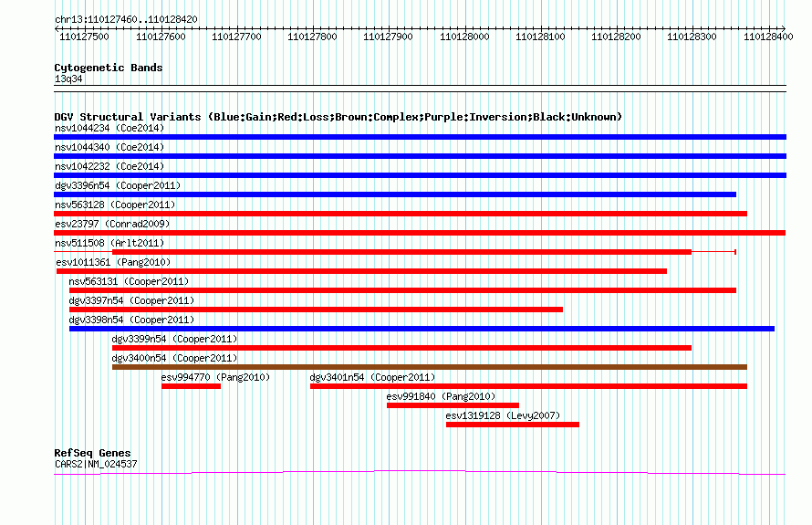Click the cytogenetic band 13q34 track bar
The width and height of the screenshot is (812, 525).
[x=420, y=89]
